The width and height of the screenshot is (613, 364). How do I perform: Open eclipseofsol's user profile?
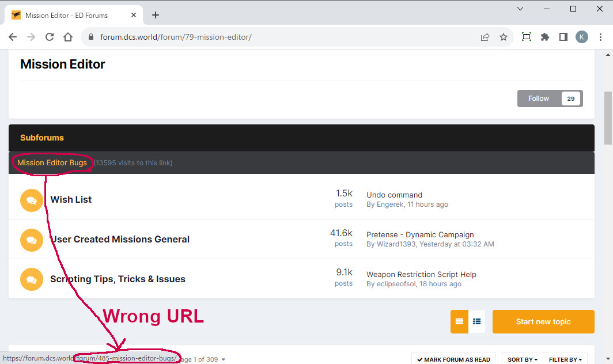396,284
